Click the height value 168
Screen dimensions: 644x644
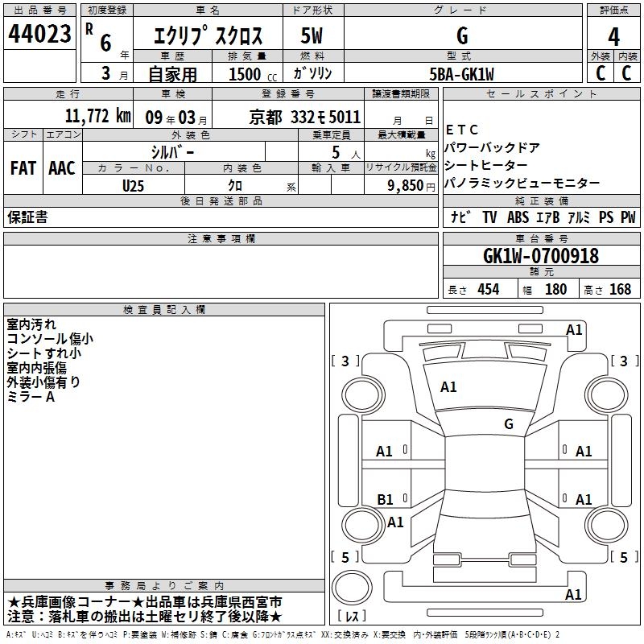click(x=620, y=289)
